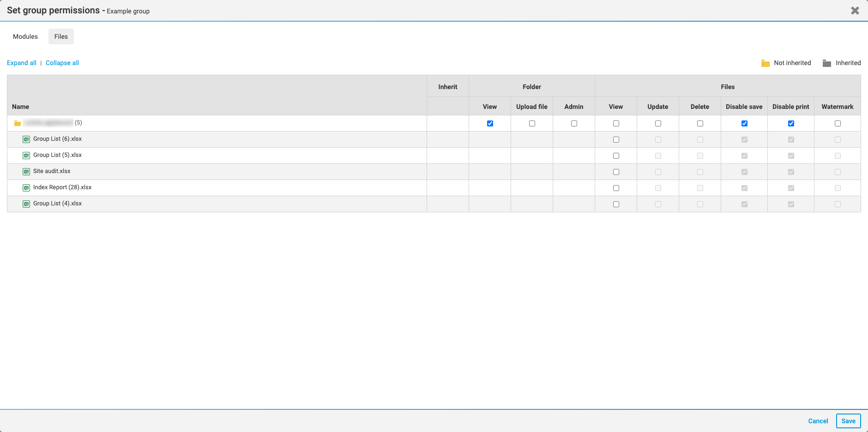
Task: Select the Group List (5).xlsx file name
Action: click(57, 155)
